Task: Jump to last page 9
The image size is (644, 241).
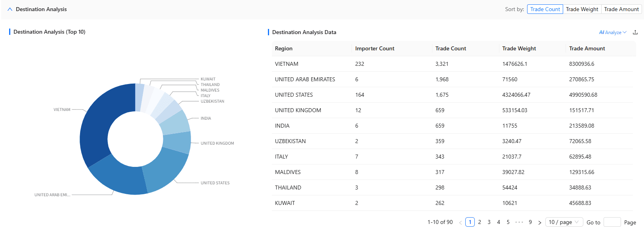Action: coord(530,222)
